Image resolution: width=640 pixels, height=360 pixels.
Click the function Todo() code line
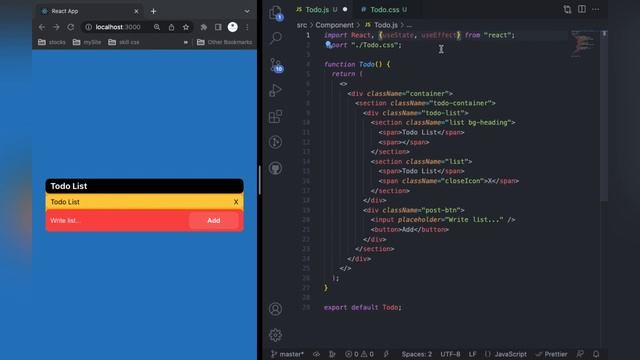357,64
